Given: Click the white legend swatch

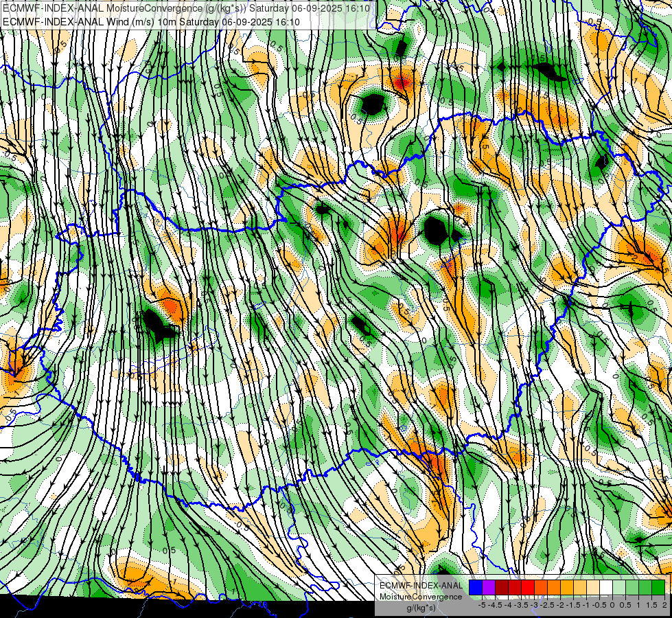Looking at the screenshot, I should [606, 587].
